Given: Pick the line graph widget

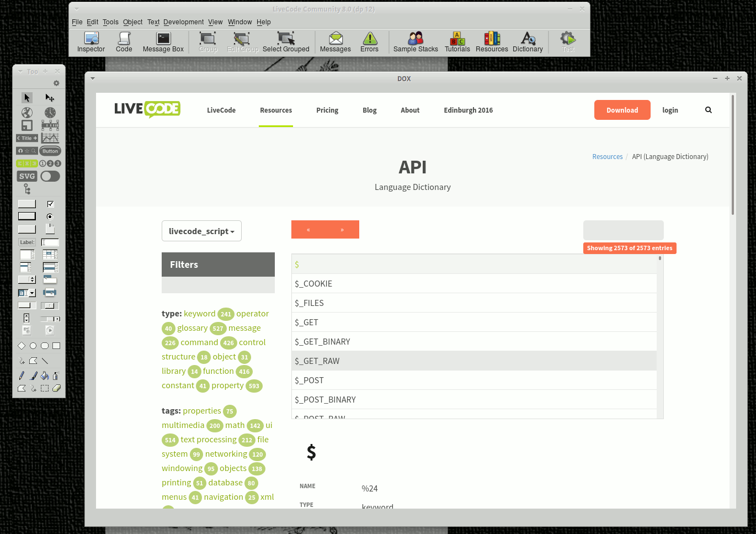Looking at the screenshot, I should pyautogui.click(x=50, y=138).
